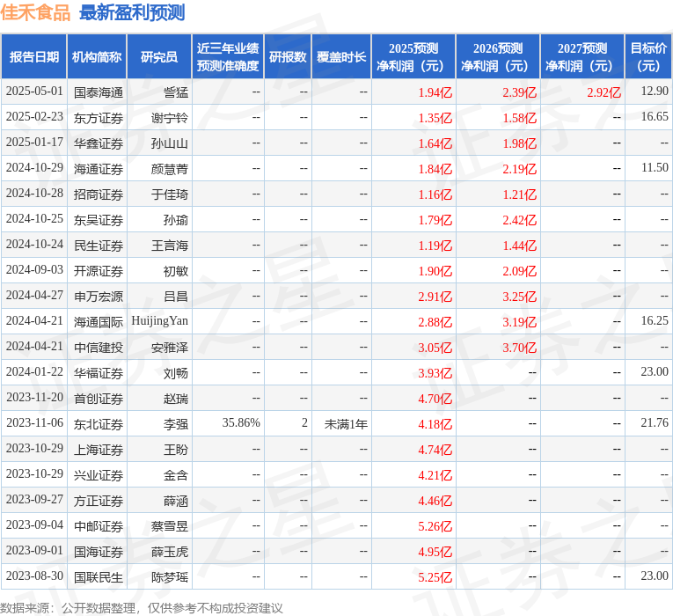673x616 pixels.
Task: Click the 未满1年 coverage cell
Action: click(x=346, y=424)
